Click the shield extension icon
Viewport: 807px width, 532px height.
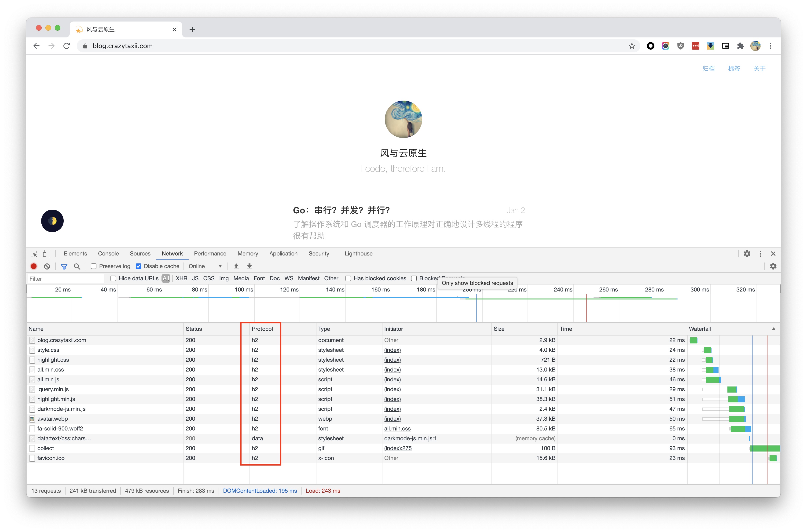point(680,46)
